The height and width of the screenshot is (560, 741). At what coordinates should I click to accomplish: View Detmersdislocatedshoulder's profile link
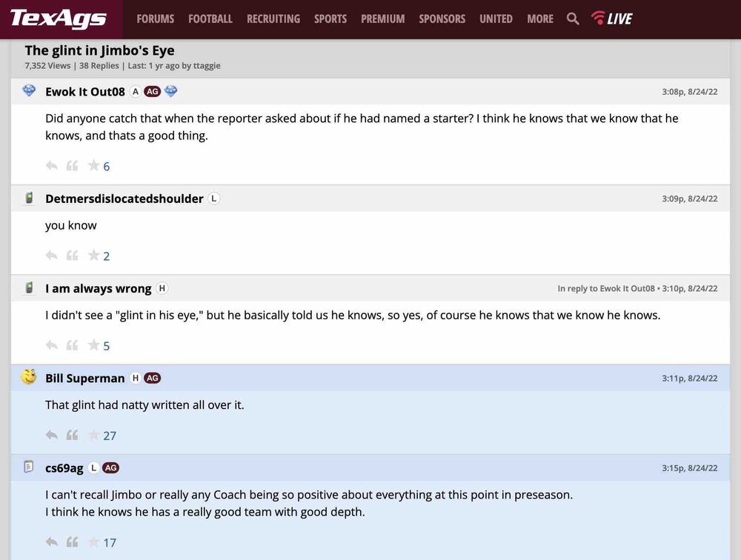pyautogui.click(x=124, y=199)
